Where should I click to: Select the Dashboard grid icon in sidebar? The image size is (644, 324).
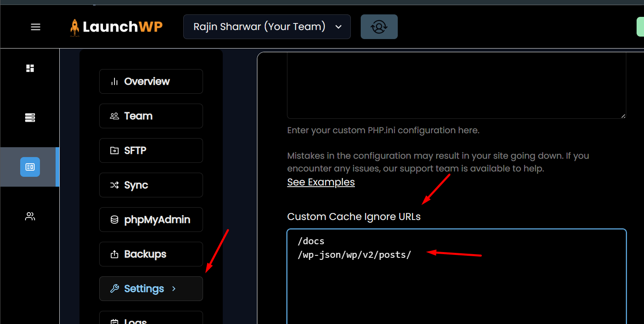(x=30, y=68)
